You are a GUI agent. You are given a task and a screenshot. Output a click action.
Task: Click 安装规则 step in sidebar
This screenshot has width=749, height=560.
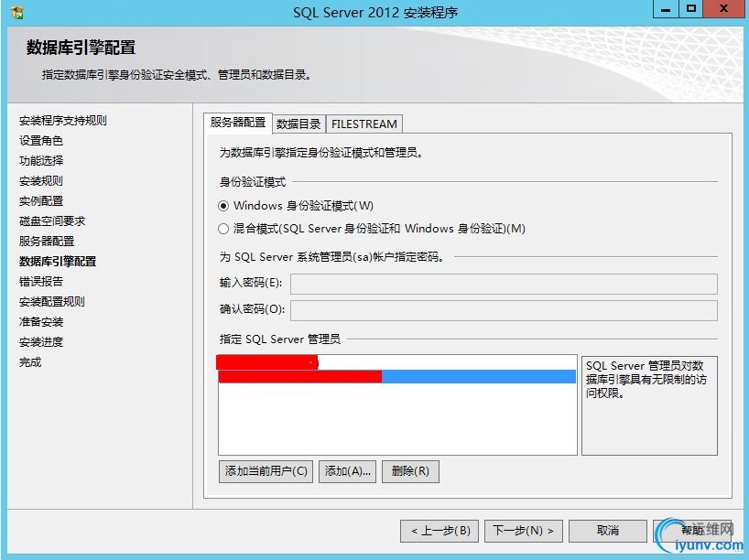41,181
